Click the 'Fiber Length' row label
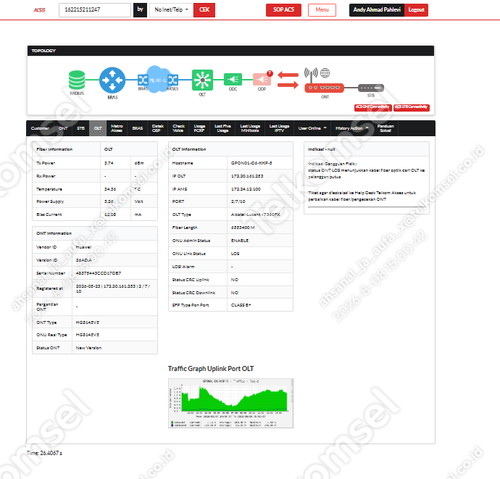 point(185,227)
